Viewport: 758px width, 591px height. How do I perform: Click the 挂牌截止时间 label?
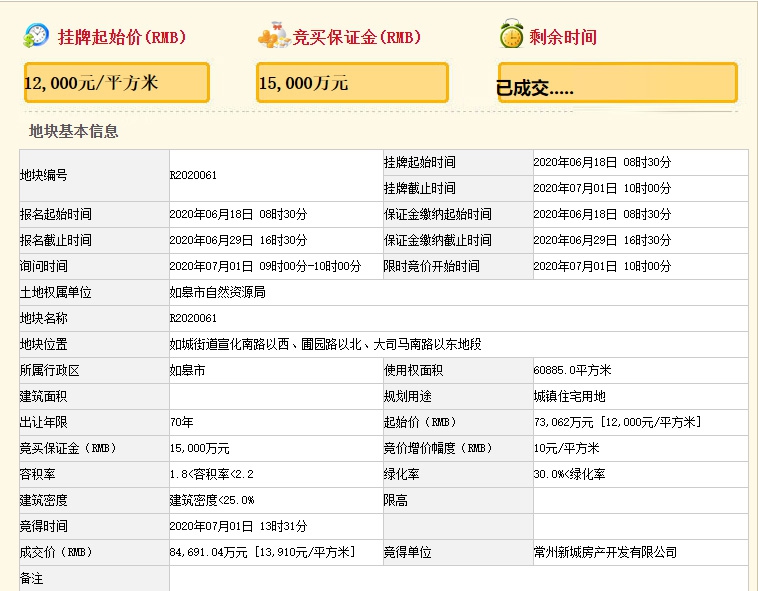coord(420,188)
